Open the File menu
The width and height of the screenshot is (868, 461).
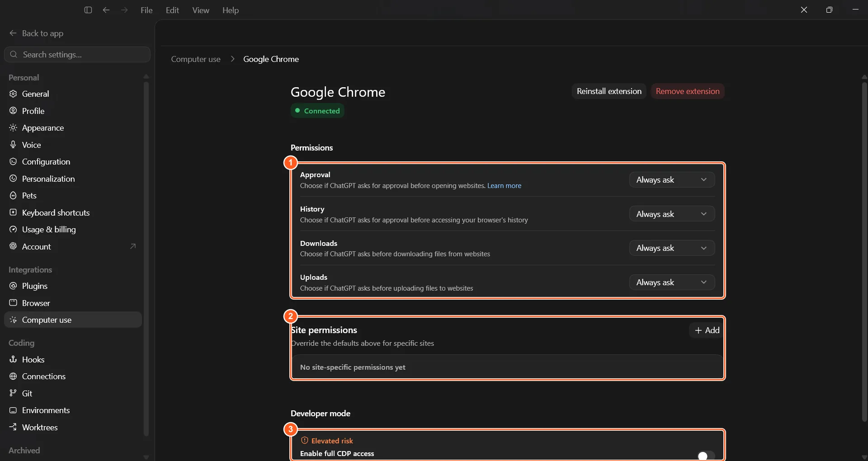146,10
